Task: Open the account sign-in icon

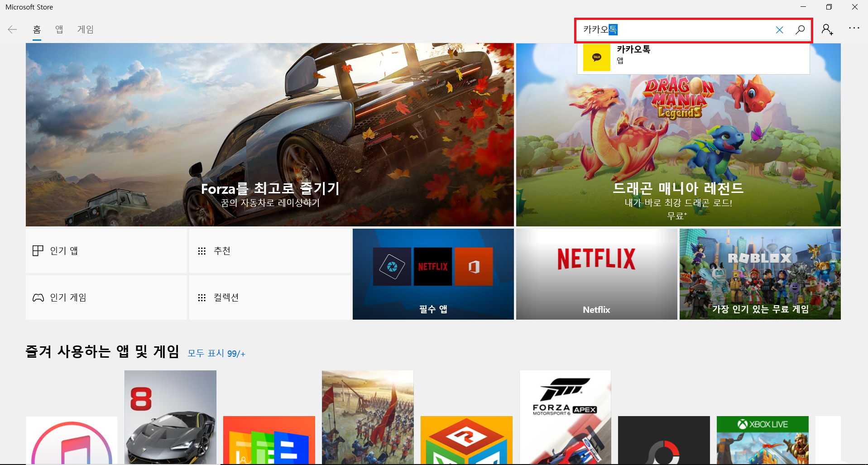Action: tap(827, 29)
